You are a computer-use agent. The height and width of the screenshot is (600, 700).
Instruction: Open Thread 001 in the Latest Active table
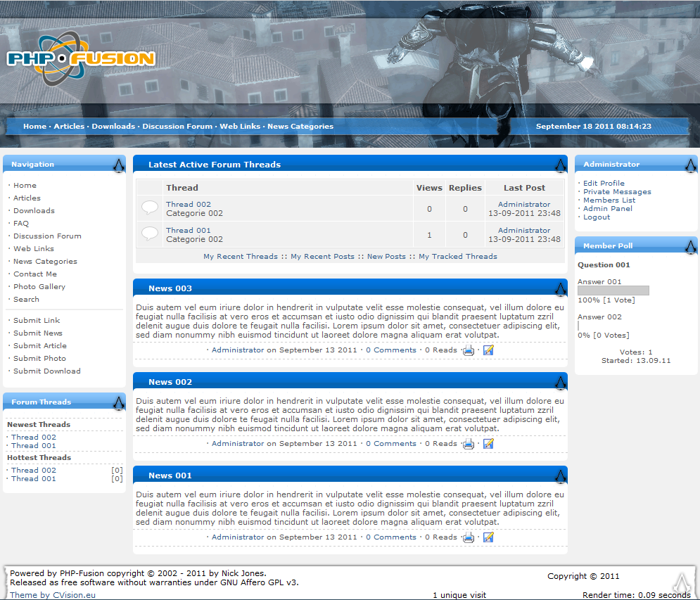[x=189, y=230]
